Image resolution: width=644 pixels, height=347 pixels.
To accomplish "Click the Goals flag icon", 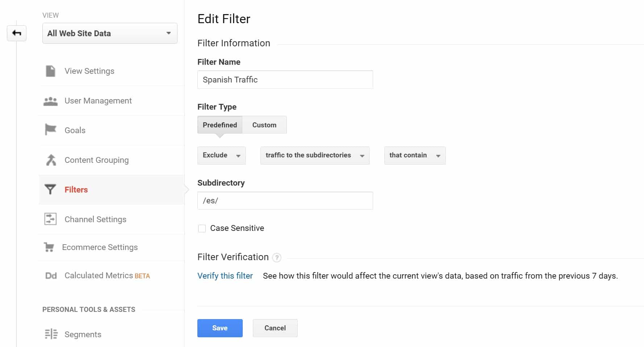I will click(x=51, y=130).
